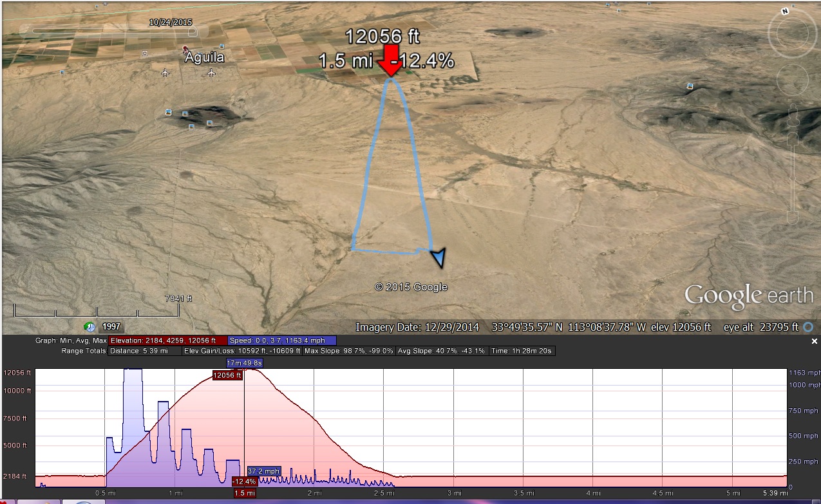Screen dimensions: 821x504
Task: Click the 12056 ft peak on graph
Action: coord(227,375)
